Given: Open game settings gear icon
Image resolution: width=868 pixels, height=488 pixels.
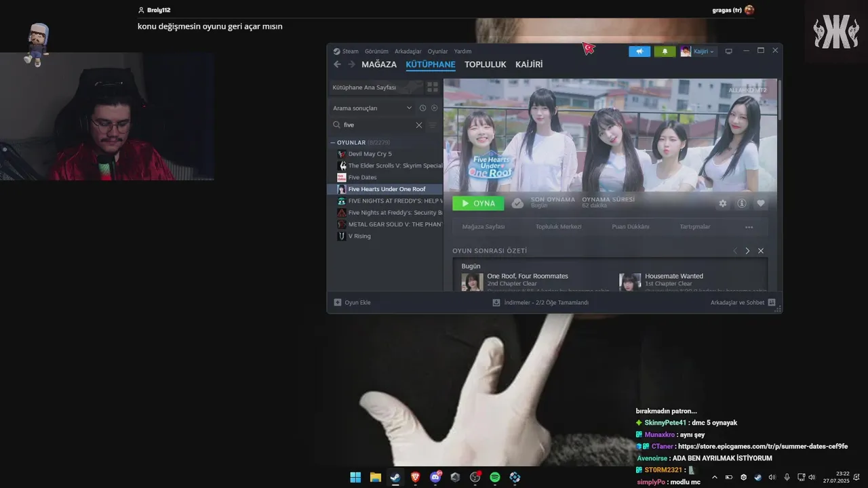Looking at the screenshot, I should tap(722, 203).
